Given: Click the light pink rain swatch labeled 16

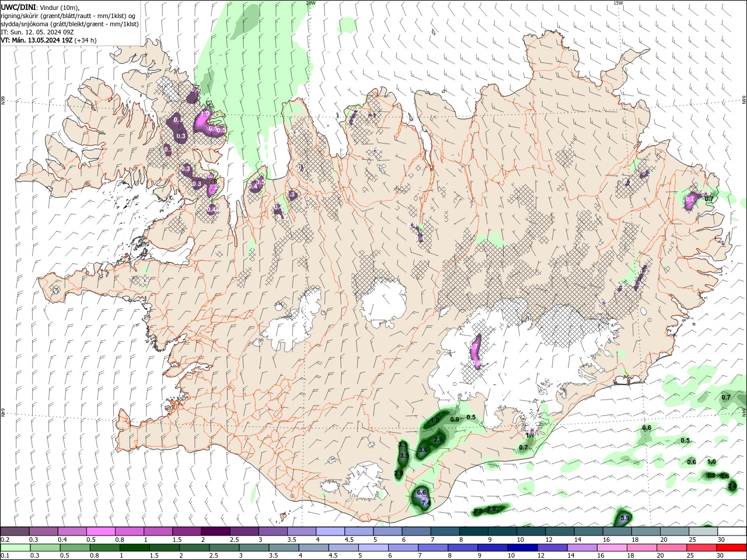Looking at the screenshot, I should click(611, 548).
